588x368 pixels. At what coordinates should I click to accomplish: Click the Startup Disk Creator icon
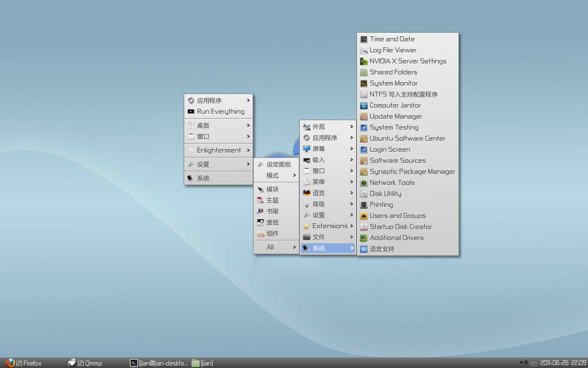click(364, 227)
